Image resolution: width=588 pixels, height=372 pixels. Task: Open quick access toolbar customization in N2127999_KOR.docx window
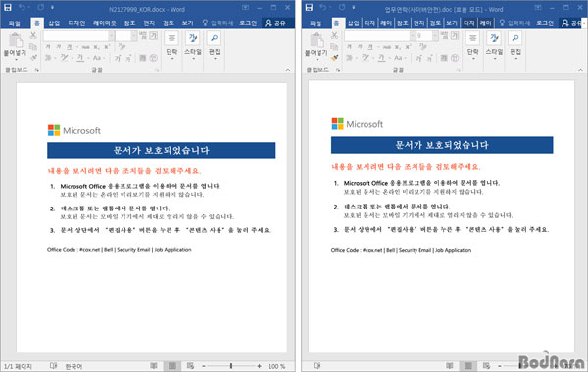tap(52, 8)
